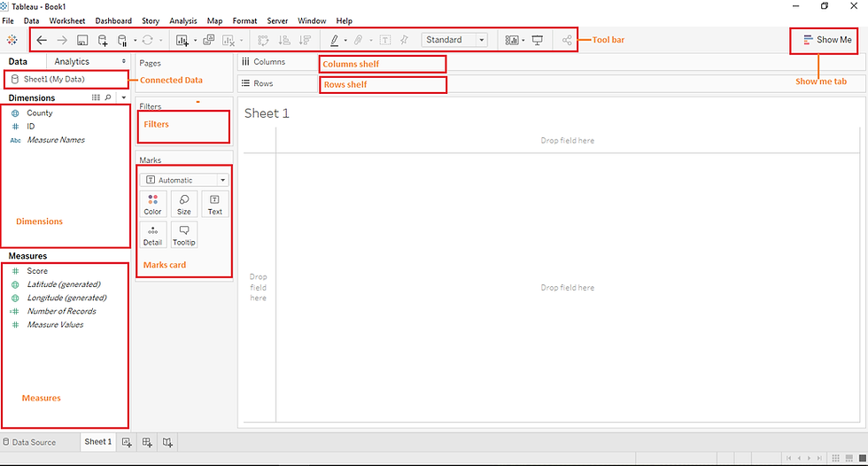
Task: Click the Undo back arrow
Action: tap(42, 40)
